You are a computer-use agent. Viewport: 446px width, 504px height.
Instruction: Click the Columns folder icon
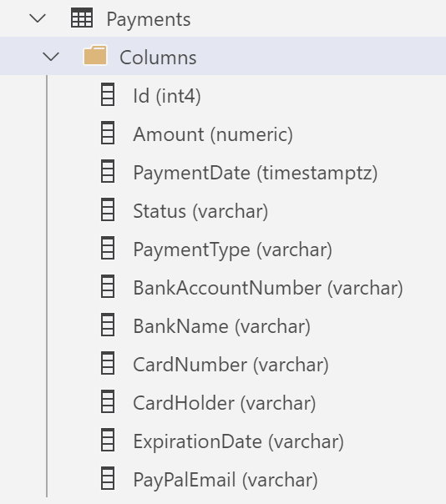95,55
